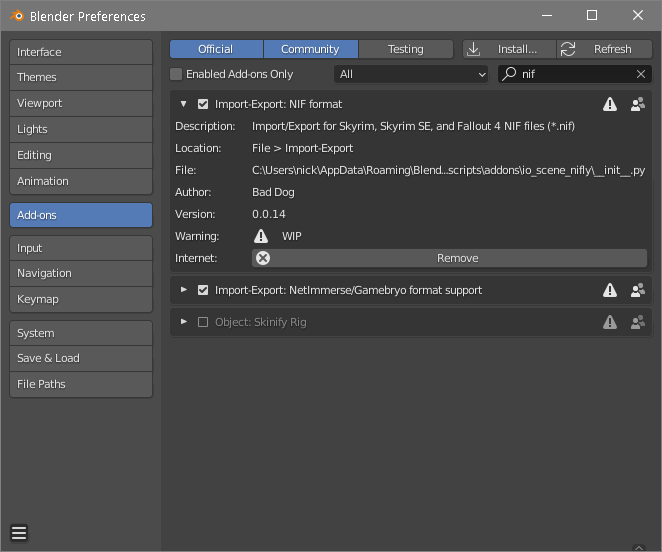
Task: Click the version value '0.0.14'
Action: tap(269, 214)
